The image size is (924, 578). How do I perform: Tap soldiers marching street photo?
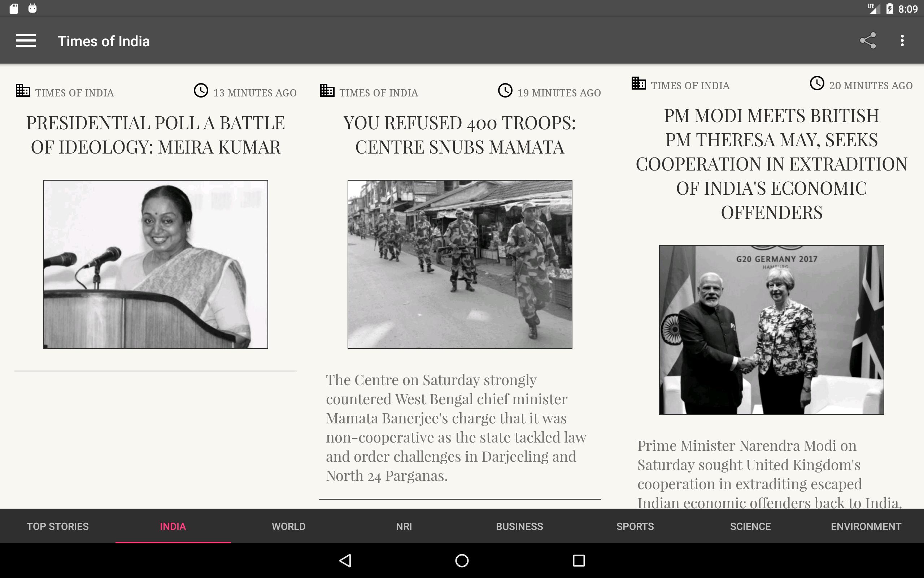460,264
